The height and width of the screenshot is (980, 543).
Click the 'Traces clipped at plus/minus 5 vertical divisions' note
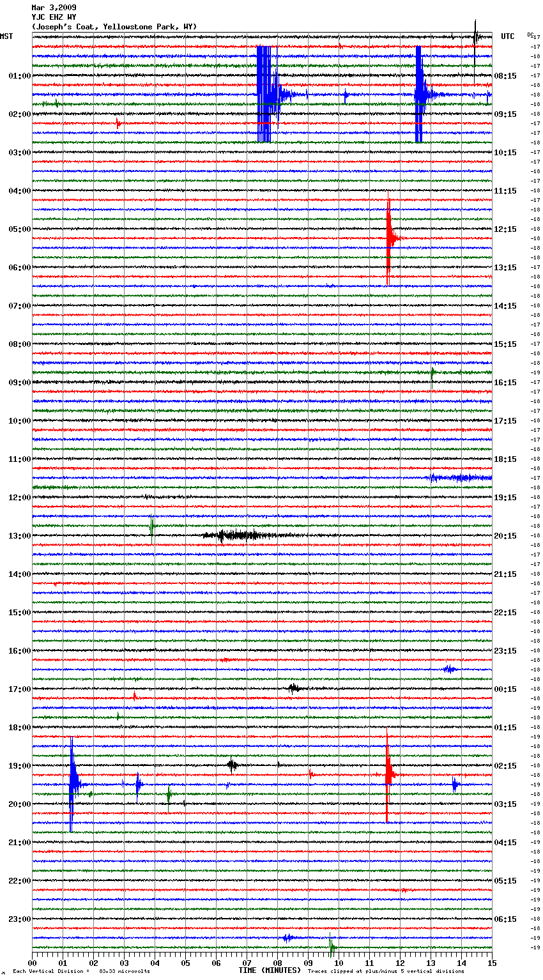(386, 971)
